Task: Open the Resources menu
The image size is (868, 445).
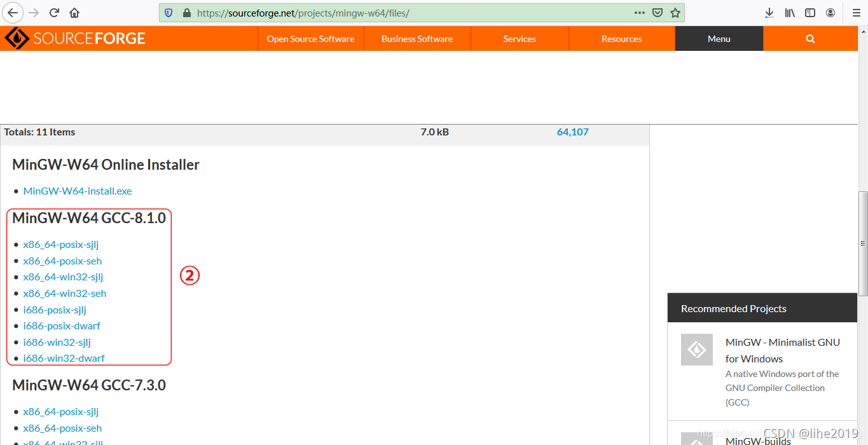Action: tap(622, 39)
